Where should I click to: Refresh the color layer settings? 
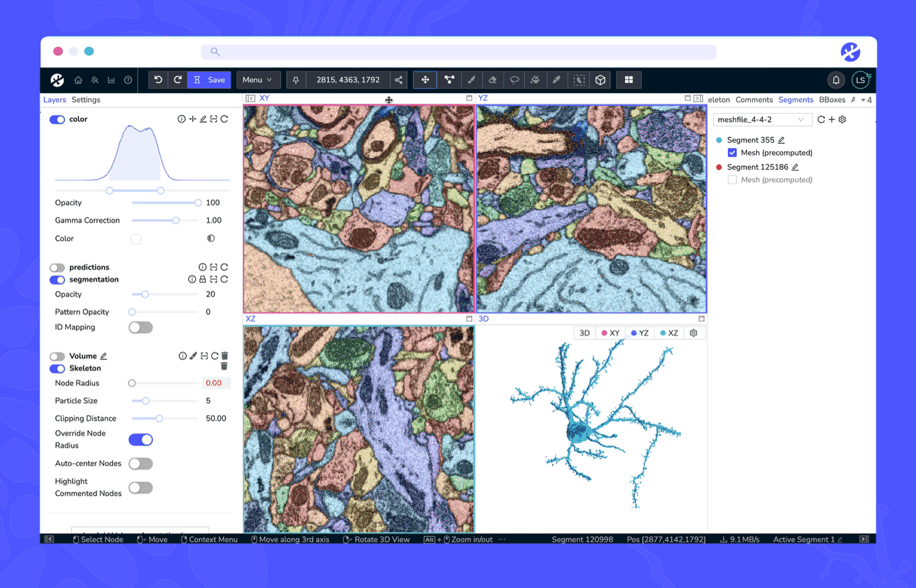pyautogui.click(x=224, y=119)
